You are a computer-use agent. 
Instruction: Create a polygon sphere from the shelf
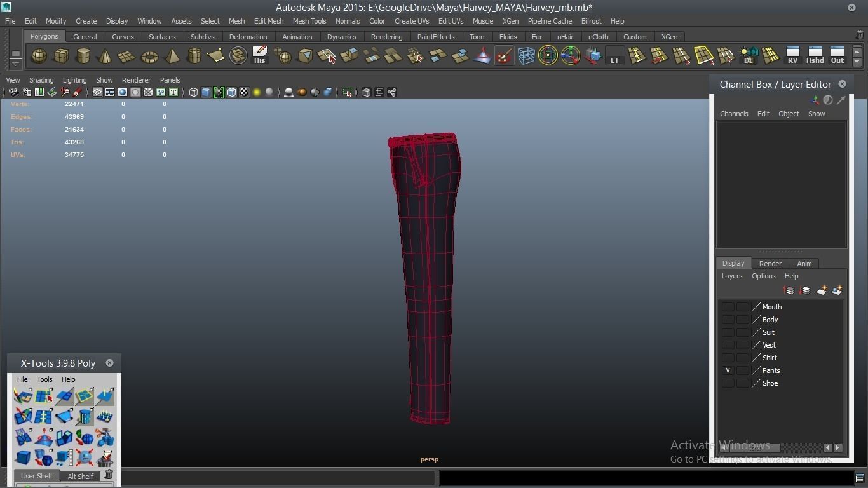[39, 56]
